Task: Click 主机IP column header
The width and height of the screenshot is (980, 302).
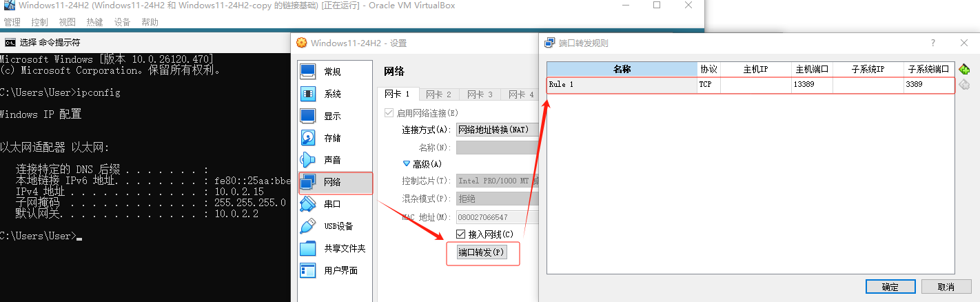Action: (x=756, y=70)
